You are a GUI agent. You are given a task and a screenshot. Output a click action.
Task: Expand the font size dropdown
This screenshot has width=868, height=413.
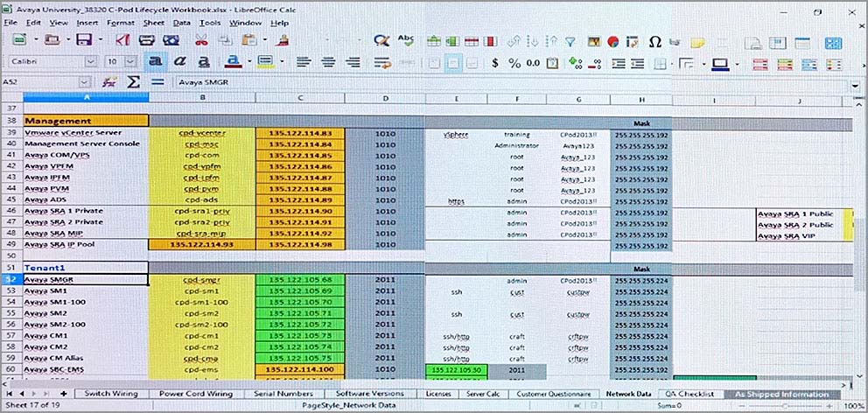pos(130,61)
